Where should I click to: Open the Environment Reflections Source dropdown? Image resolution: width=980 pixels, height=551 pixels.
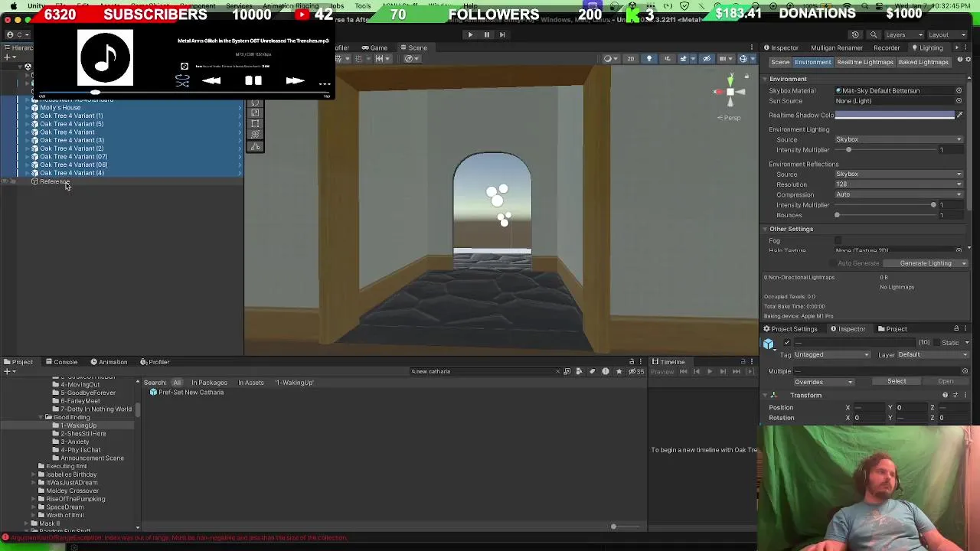[898, 174]
